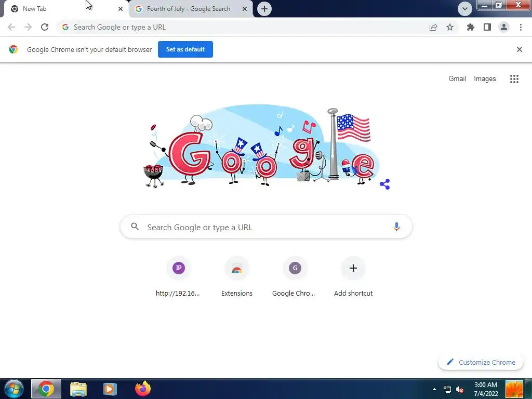Expand the tab search dropdown arrow
This screenshot has width=532, height=399.
465,9
